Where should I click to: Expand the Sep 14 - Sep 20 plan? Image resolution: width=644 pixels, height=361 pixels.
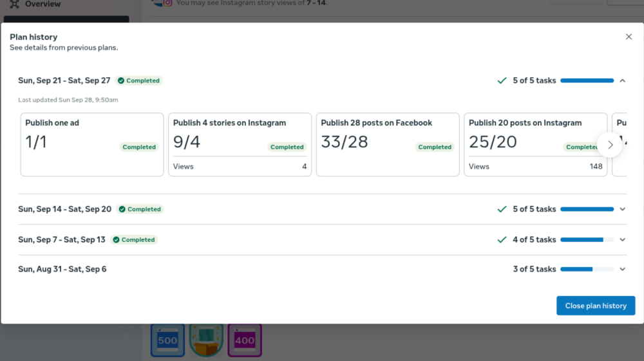[622, 209]
